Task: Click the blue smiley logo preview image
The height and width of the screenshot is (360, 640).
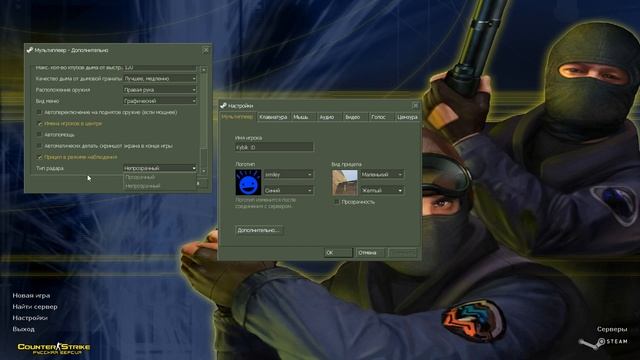Action: pyautogui.click(x=248, y=182)
